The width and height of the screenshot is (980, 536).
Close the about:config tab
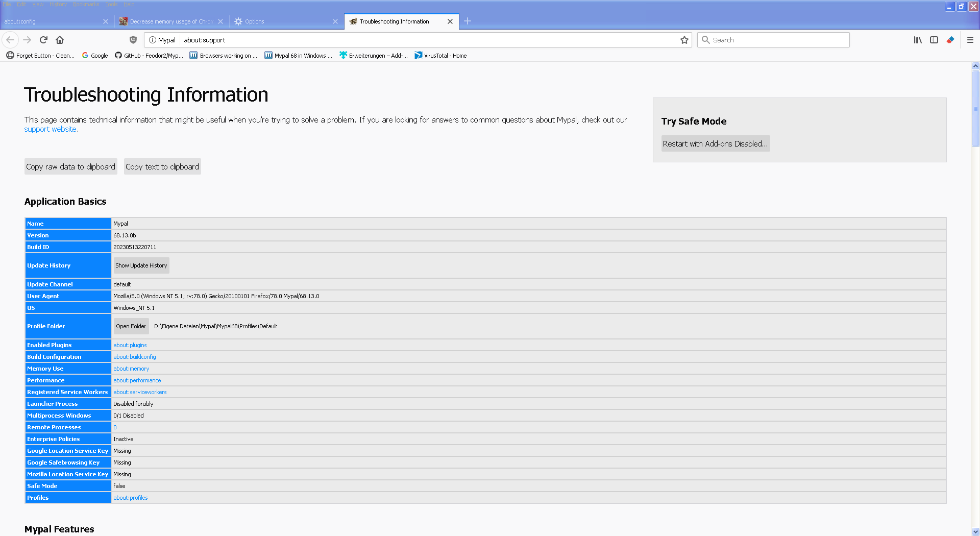click(x=106, y=21)
